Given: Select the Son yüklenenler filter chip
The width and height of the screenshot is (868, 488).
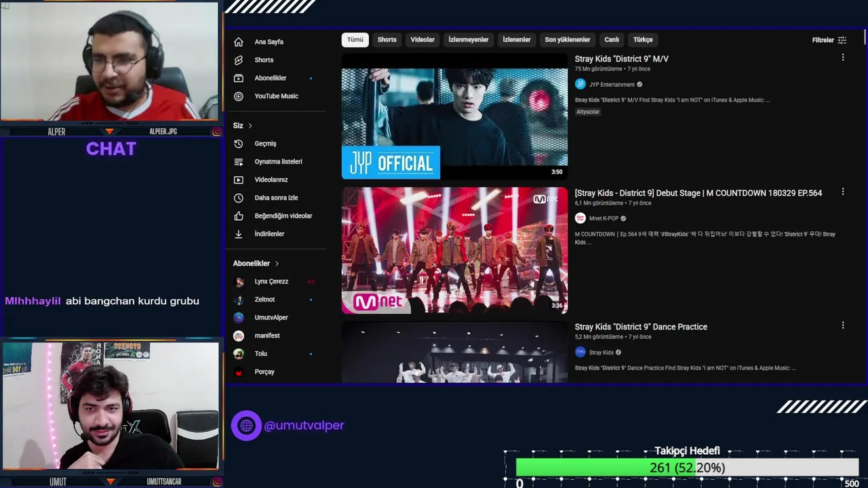Looking at the screenshot, I should pos(568,40).
